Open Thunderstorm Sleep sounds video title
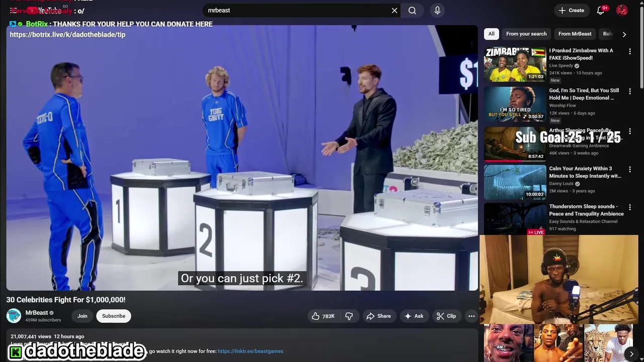This screenshot has width=644, height=362. click(586, 210)
